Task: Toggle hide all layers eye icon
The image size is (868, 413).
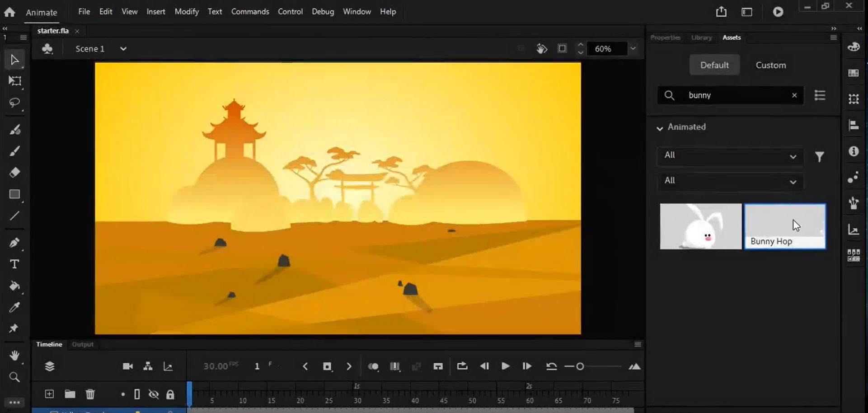Action: pyautogui.click(x=154, y=394)
